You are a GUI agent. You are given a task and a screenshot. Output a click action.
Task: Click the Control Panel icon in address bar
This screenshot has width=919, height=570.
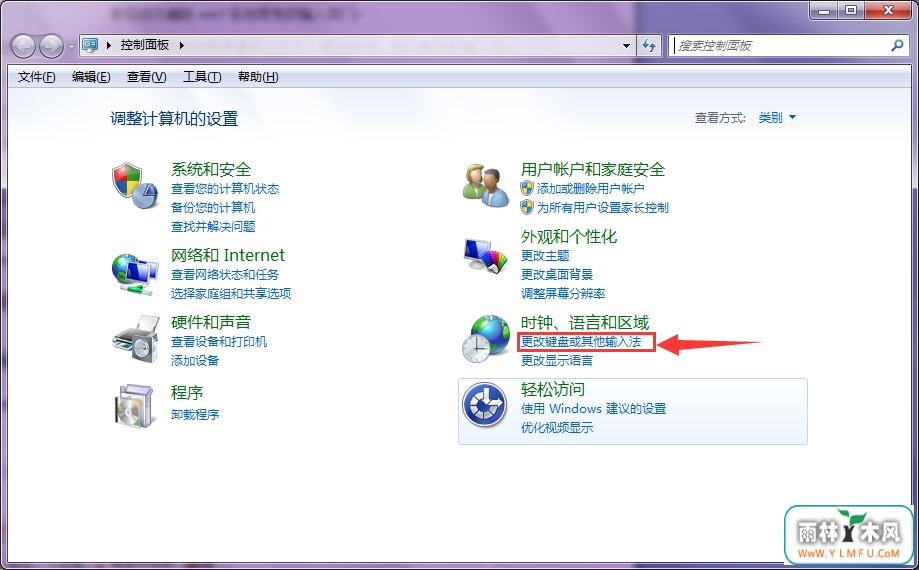(x=90, y=45)
